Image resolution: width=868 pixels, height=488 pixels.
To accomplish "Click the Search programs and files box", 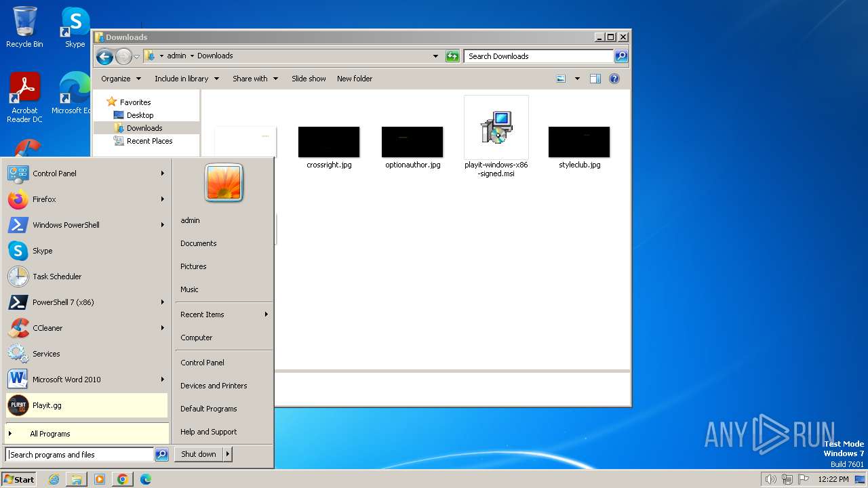I will (79, 455).
